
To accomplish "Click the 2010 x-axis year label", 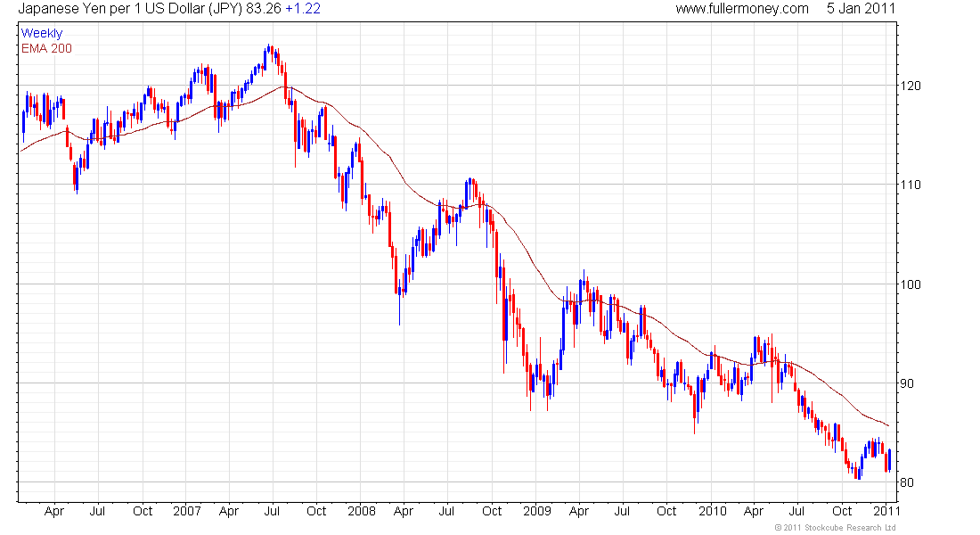I will click(713, 511).
